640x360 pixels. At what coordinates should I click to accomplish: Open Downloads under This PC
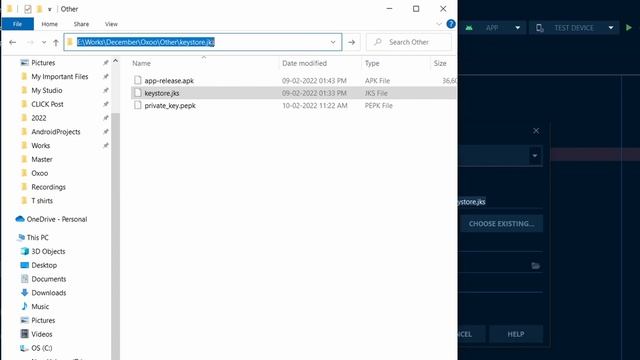[49, 293]
